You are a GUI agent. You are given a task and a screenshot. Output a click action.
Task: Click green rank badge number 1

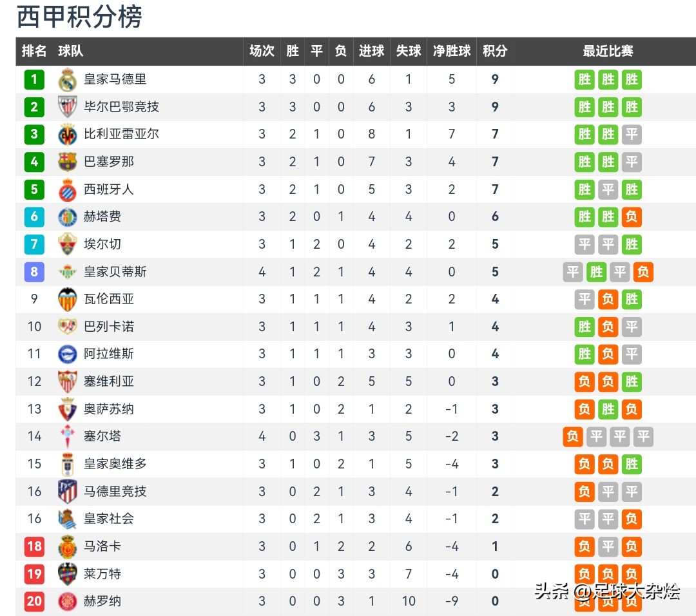(34, 79)
